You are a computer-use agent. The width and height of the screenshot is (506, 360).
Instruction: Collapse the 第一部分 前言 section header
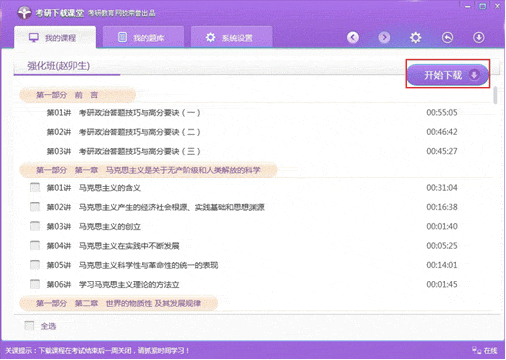[78, 95]
